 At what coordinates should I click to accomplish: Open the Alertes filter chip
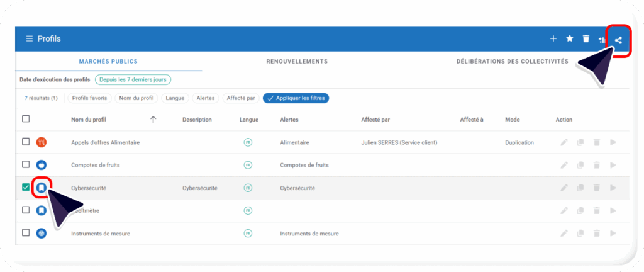[205, 98]
